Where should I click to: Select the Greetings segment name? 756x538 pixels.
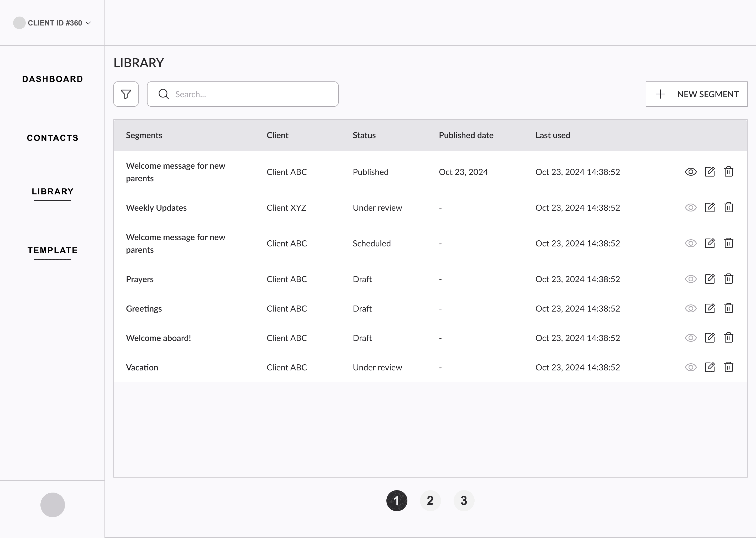pos(144,309)
